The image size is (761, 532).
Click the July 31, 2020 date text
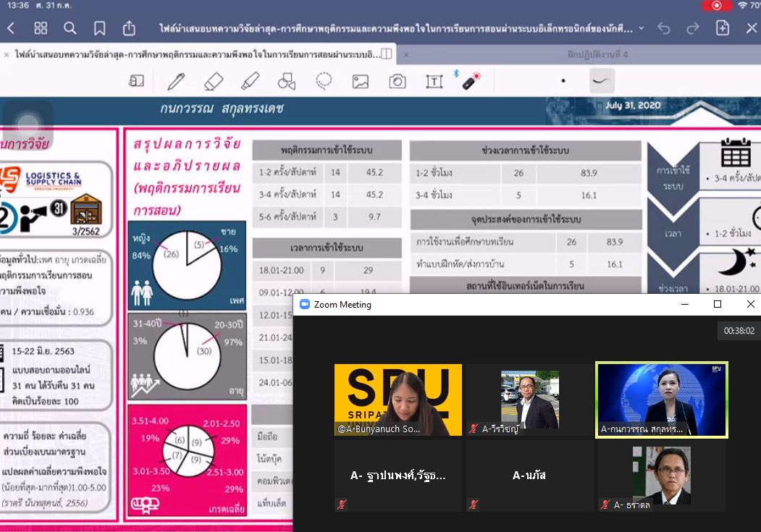[633, 105]
